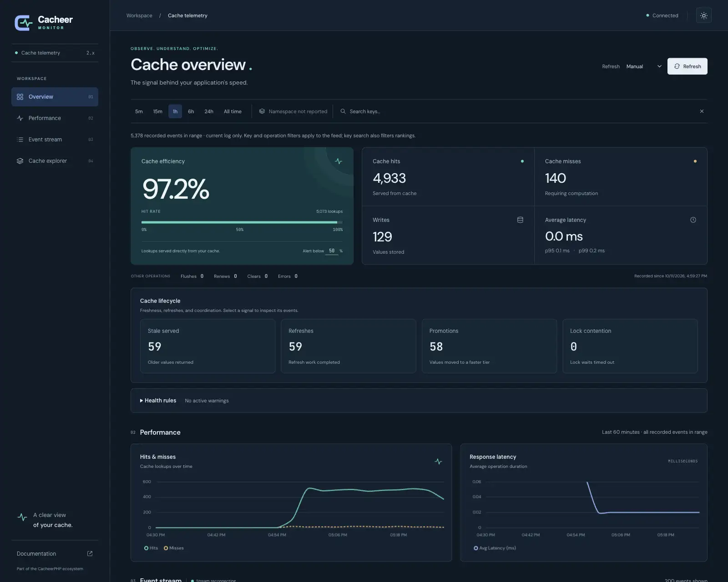
Task: Open the Refresh interval Manual dropdown
Action: [644, 66]
